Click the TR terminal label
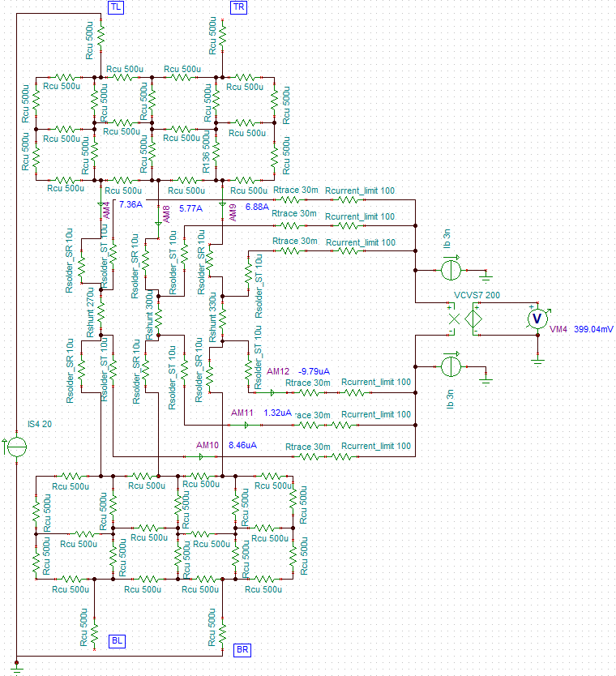Screen dimensions: 616x676 pos(239,7)
